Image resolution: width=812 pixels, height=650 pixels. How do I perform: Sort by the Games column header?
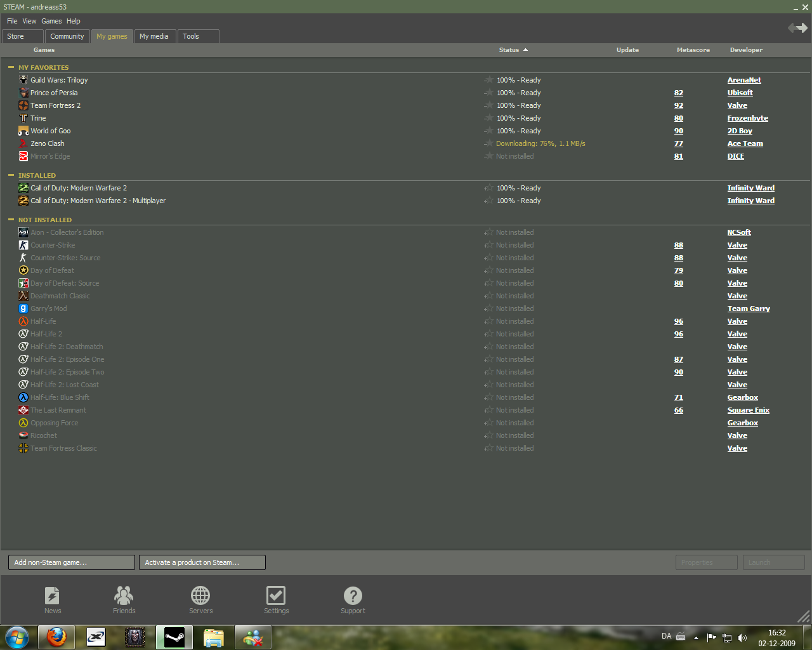point(44,50)
